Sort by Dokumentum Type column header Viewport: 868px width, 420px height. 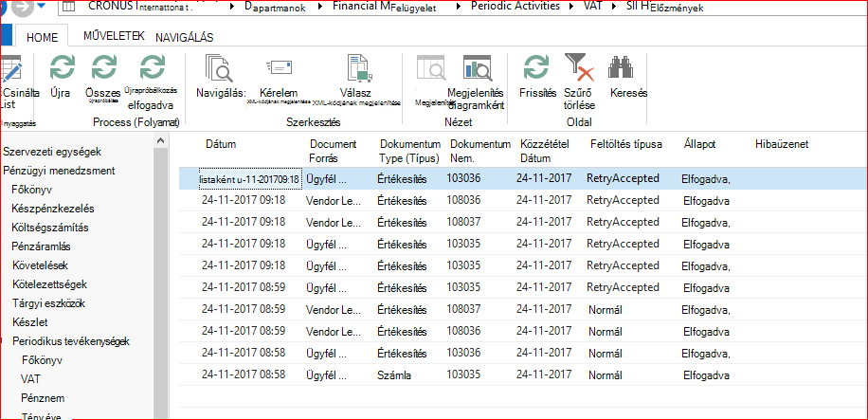(x=409, y=151)
